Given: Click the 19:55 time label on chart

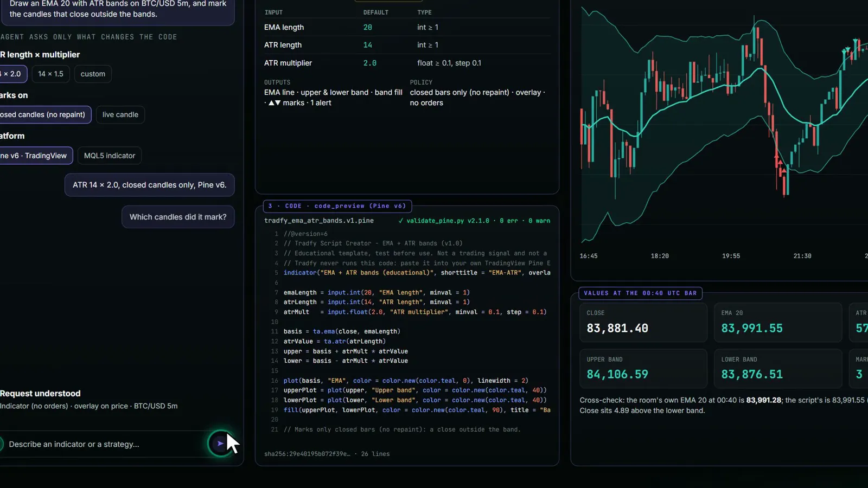Looking at the screenshot, I should pos(731,256).
